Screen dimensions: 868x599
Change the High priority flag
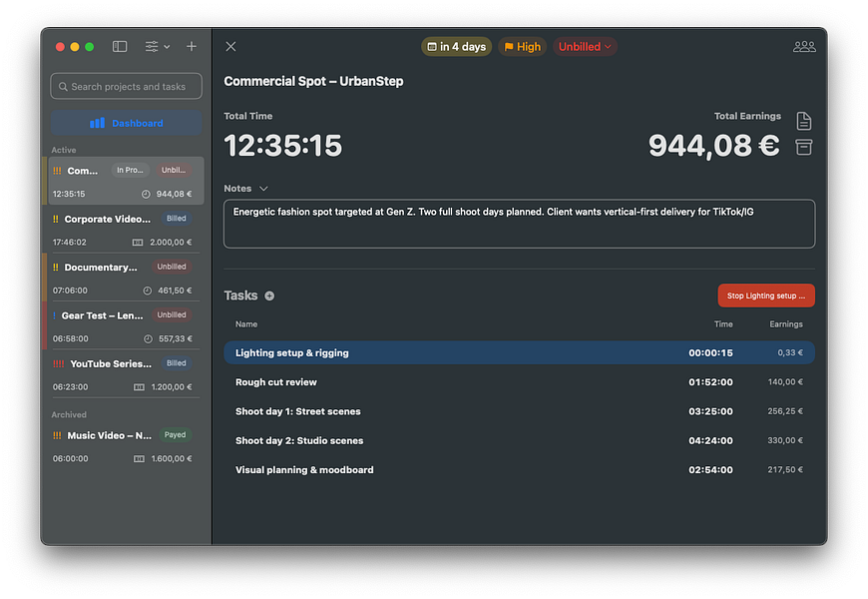(x=522, y=47)
